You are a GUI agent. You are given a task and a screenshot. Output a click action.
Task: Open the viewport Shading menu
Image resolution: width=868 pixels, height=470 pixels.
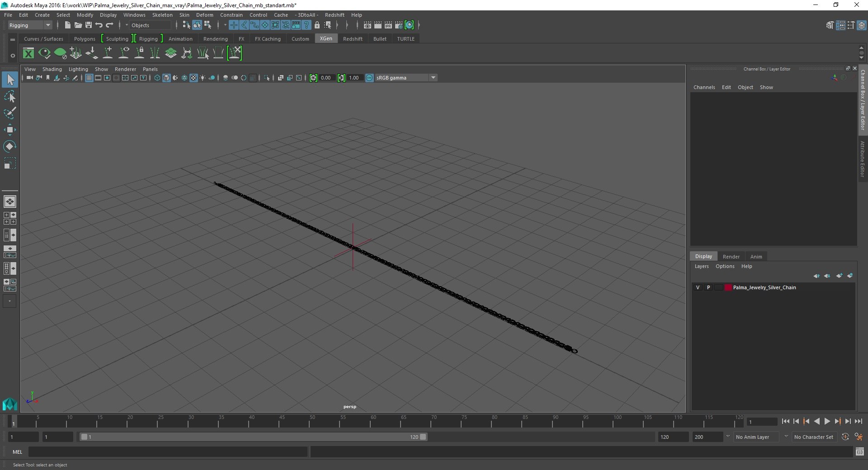[52, 69]
